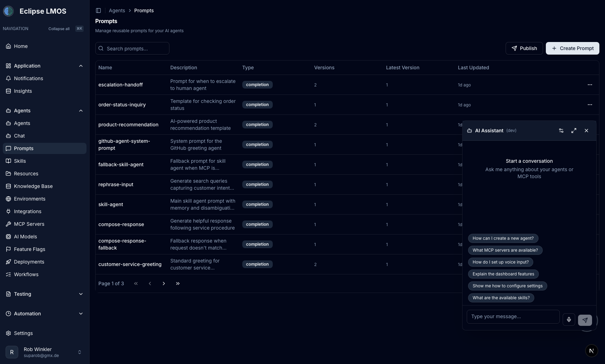Go to the next page of prompts
Screen dimensions: 605x364
pyautogui.click(x=164, y=283)
